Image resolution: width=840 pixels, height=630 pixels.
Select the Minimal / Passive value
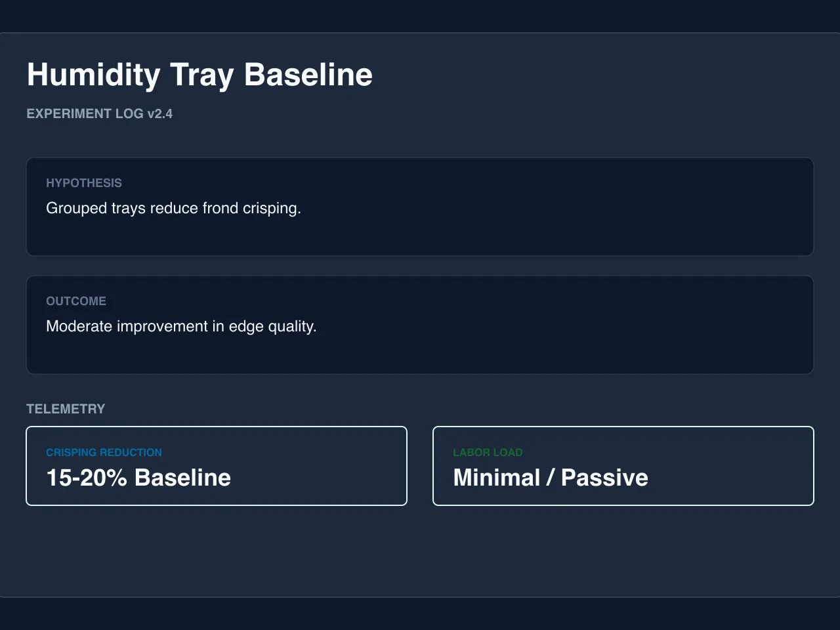[x=551, y=477]
